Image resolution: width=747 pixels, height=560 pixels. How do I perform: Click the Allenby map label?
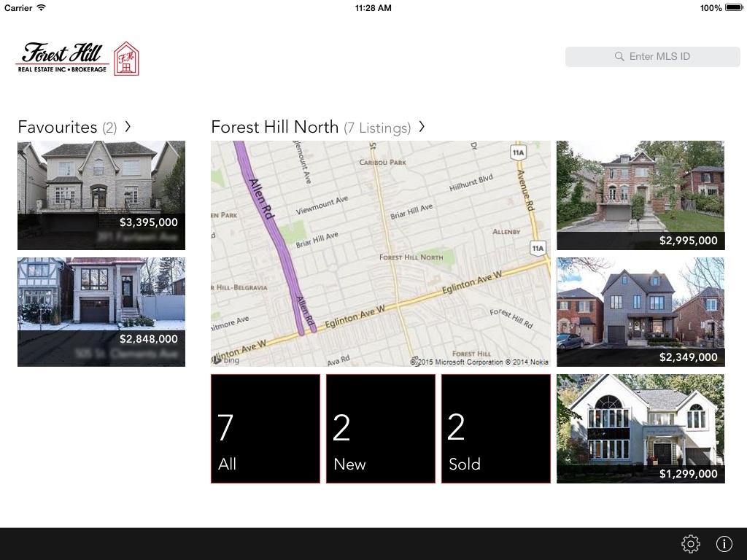[x=506, y=232]
